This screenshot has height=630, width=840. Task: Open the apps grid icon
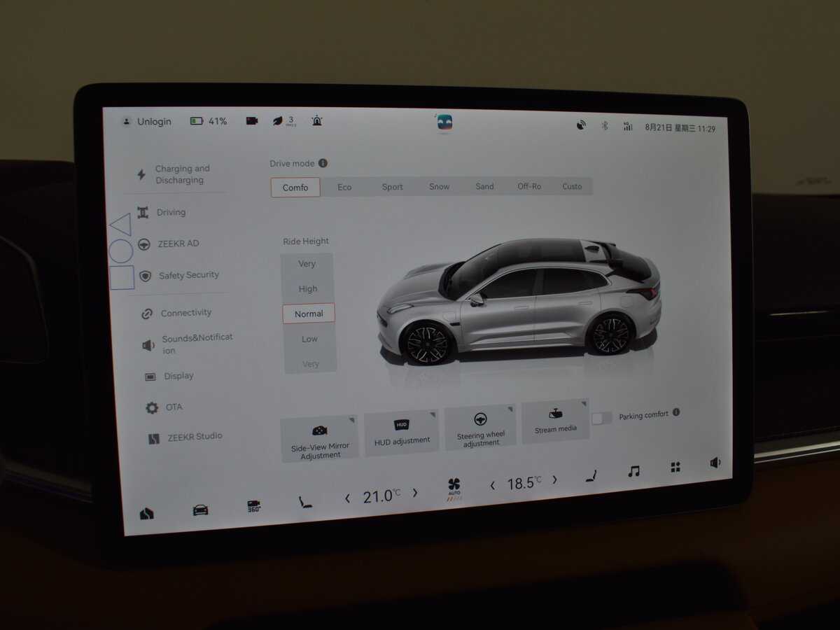tap(675, 467)
